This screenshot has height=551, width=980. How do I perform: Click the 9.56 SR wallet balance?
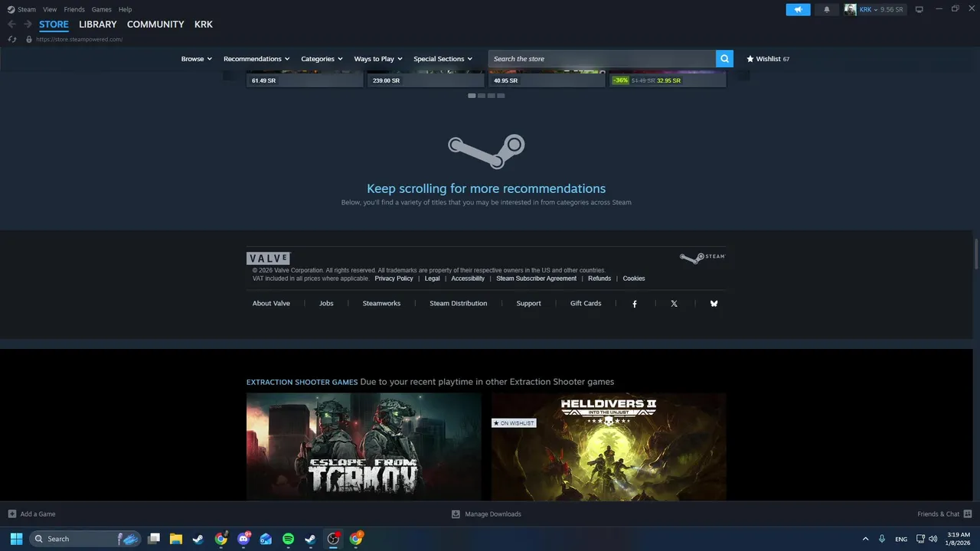coord(891,9)
